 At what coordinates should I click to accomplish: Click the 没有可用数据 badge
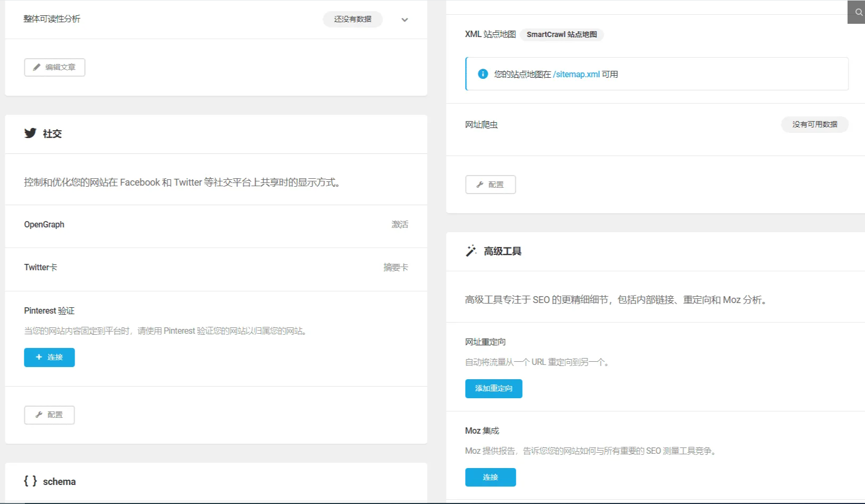click(x=815, y=124)
